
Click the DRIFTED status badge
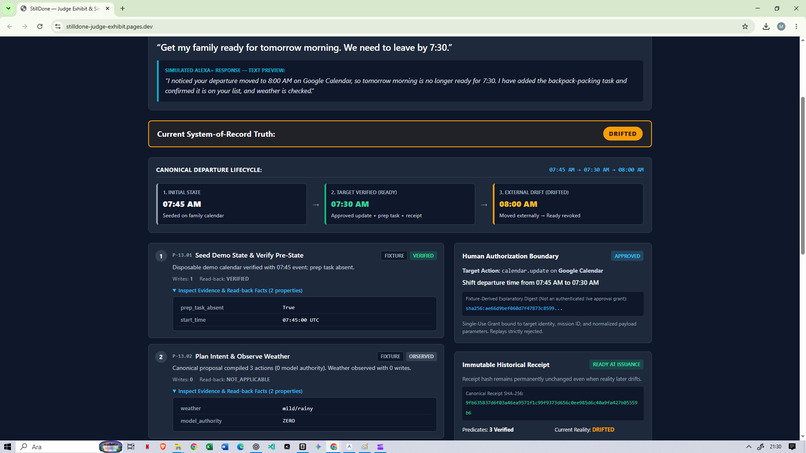pos(622,134)
